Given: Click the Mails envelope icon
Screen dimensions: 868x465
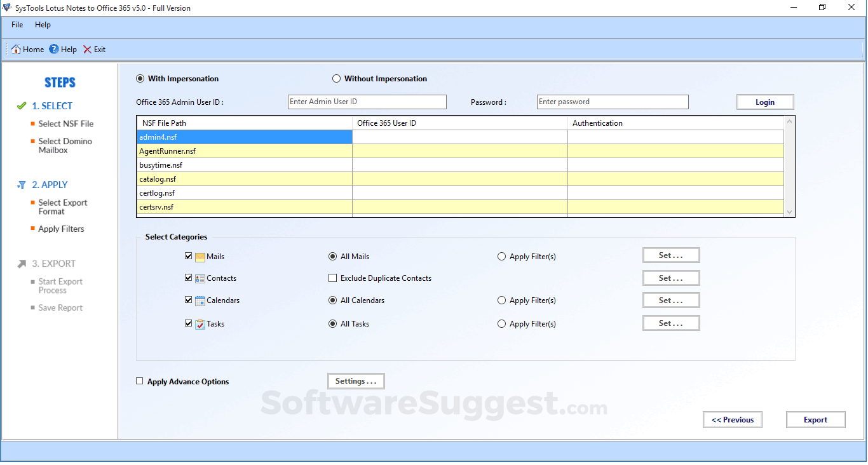Looking at the screenshot, I should [200, 257].
